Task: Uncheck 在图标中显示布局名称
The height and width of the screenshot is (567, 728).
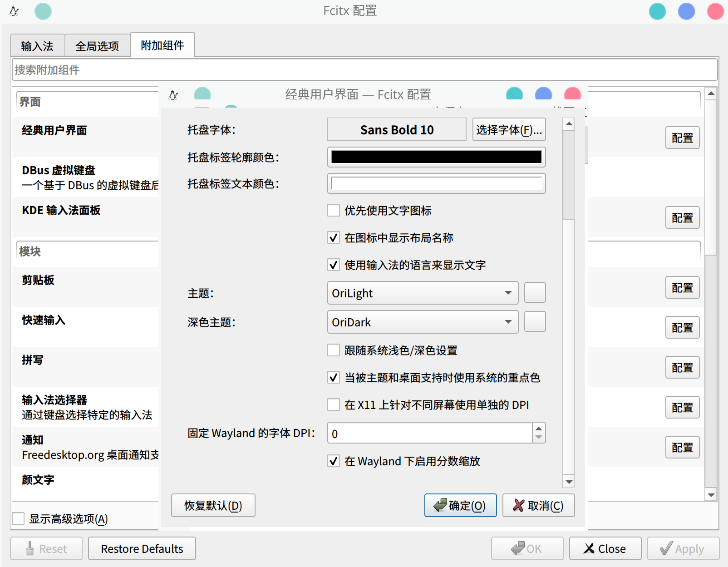Action: click(334, 237)
